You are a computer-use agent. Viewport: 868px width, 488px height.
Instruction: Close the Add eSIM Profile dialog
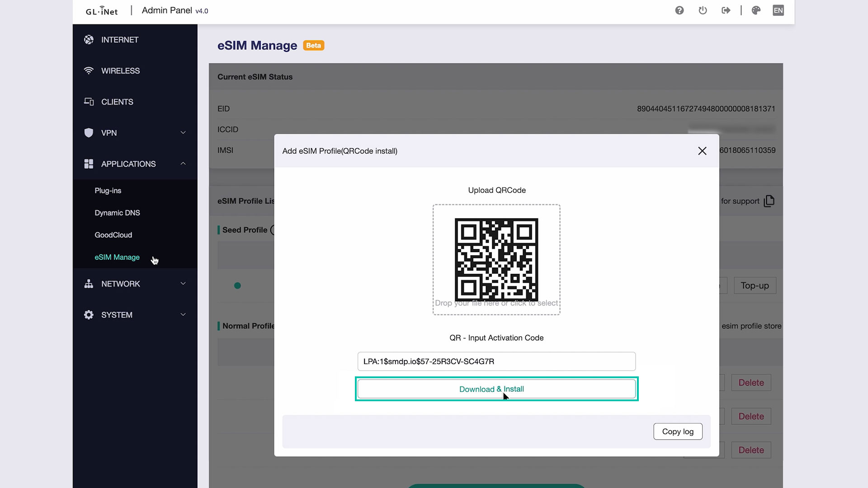click(x=702, y=151)
